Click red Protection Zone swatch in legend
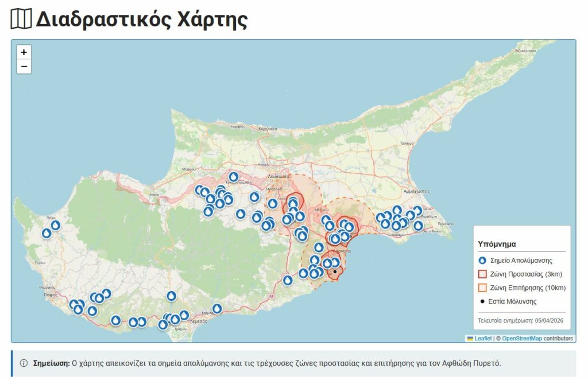The width and height of the screenshot is (588, 380). [x=482, y=274]
